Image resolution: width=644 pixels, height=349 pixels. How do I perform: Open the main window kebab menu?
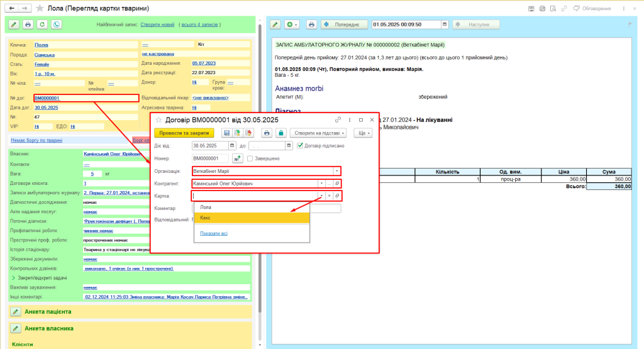(x=623, y=9)
